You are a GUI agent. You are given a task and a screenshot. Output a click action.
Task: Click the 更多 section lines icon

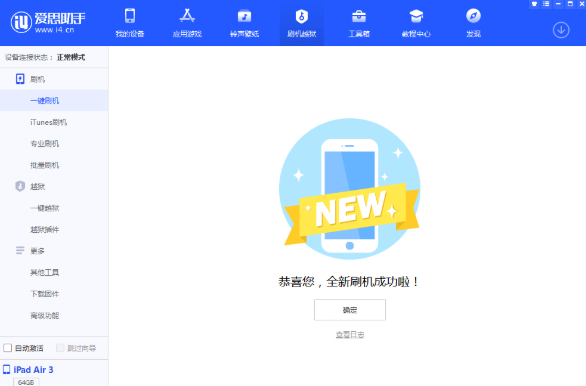click(x=20, y=250)
